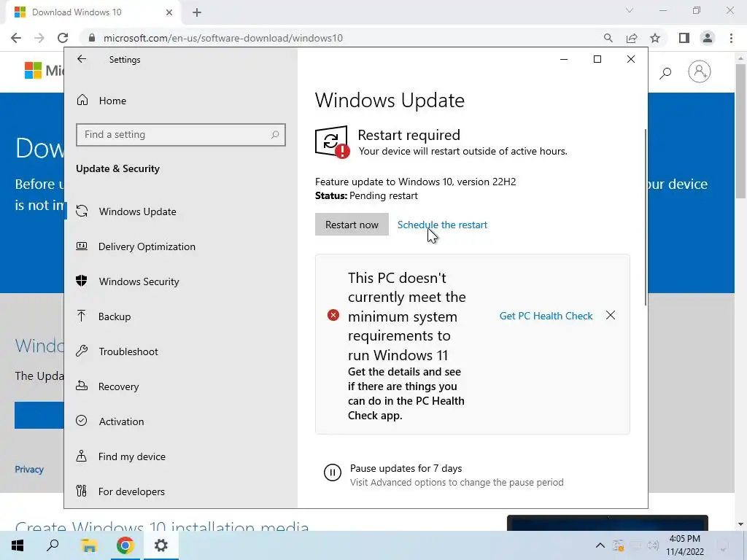Click the red error icon in Windows 11 notice
747x560 pixels.
tap(333, 315)
